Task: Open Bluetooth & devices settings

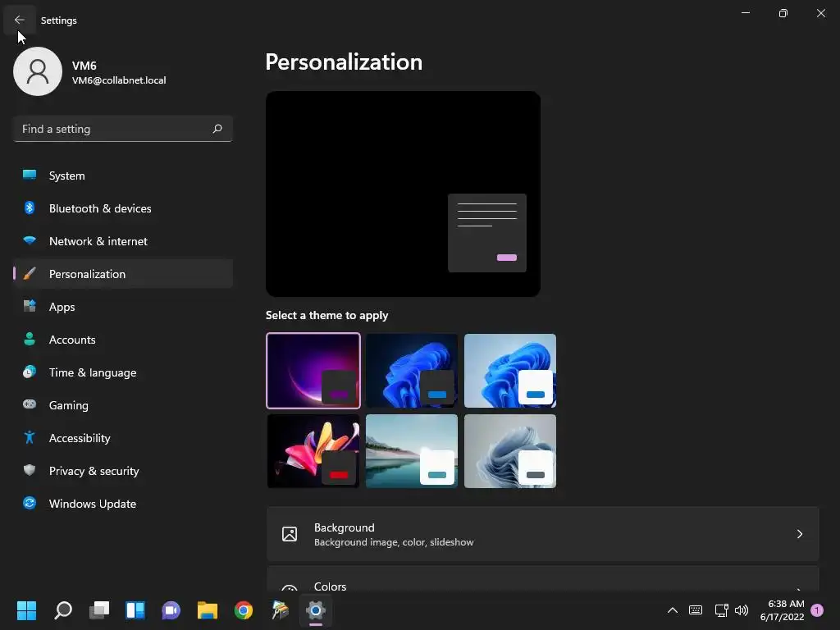Action: click(x=123, y=208)
